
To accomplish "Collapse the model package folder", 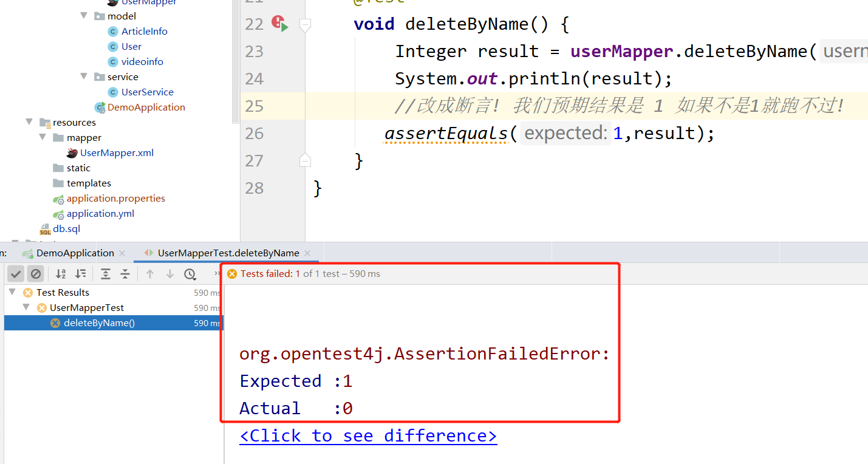I will pos(84,16).
